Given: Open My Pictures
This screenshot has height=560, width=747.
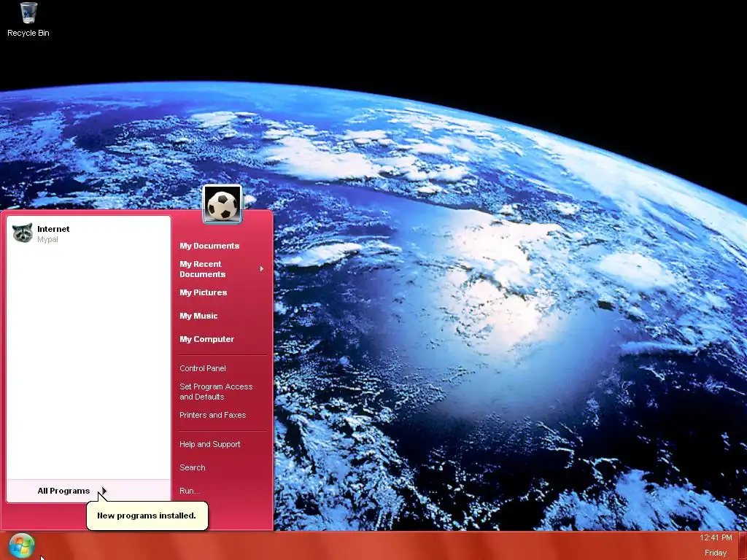Looking at the screenshot, I should click(x=203, y=292).
